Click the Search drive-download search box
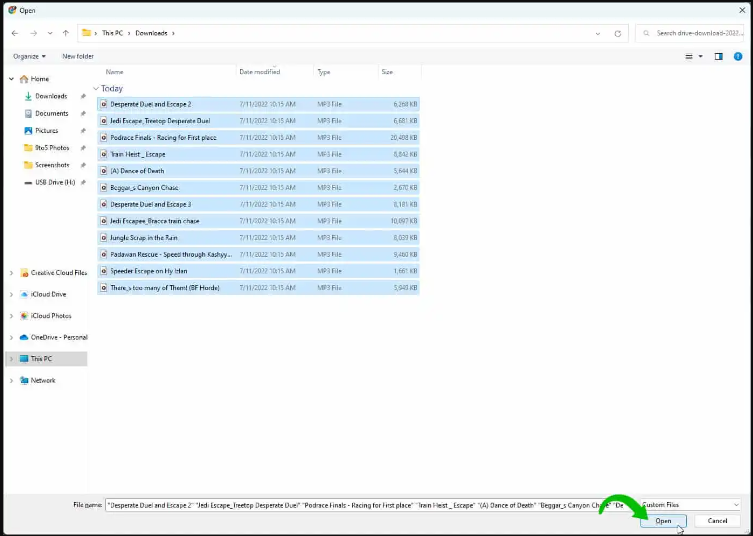This screenshot has width=753, height=536. coord(692,33)
